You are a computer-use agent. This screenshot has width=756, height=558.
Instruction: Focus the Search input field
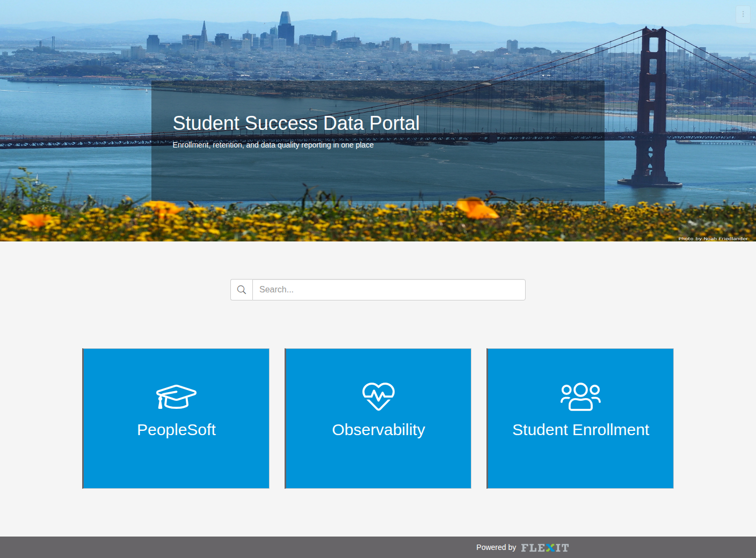[389, 290]
